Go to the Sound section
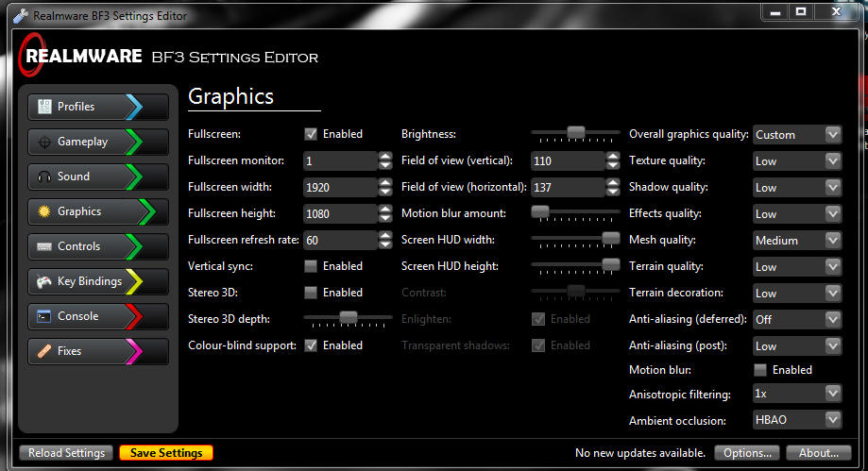The image size is (868, 471). point(98,177)
